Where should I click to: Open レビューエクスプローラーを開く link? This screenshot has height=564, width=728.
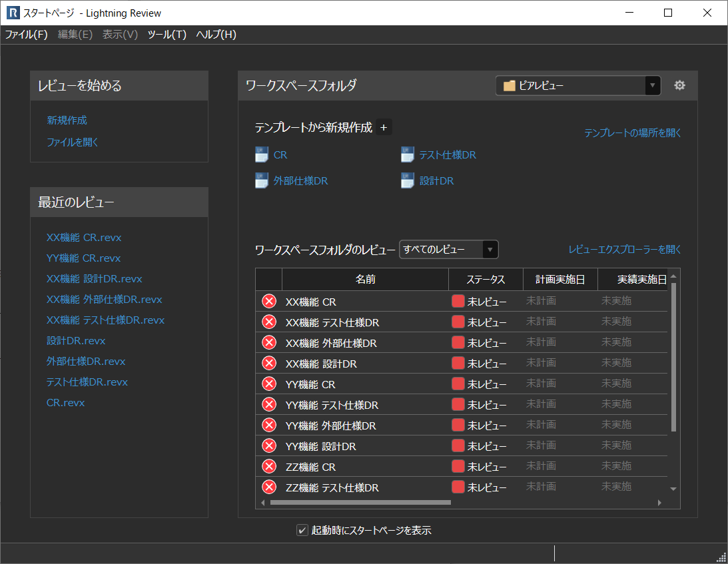click(x=625, y=249)
